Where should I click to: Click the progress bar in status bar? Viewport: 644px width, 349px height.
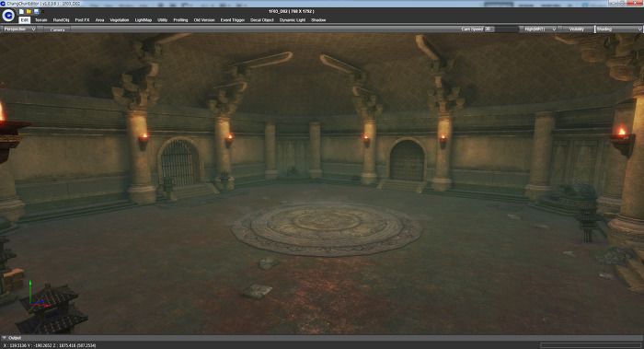pos(591,345)
